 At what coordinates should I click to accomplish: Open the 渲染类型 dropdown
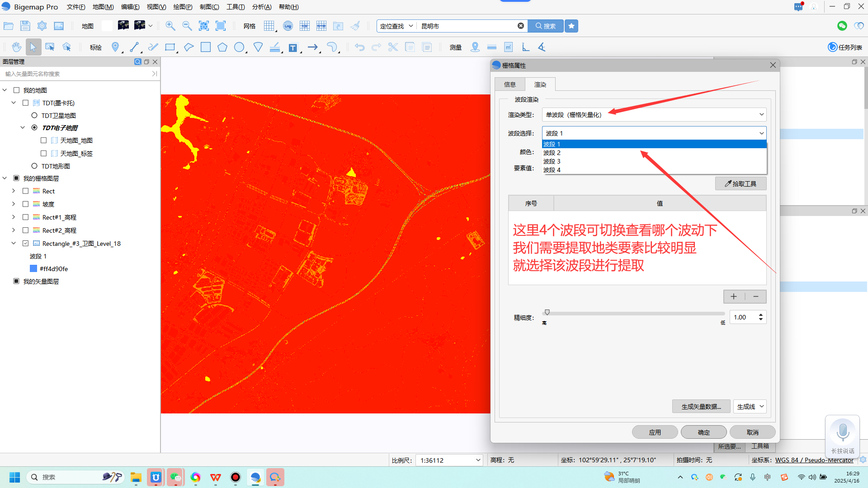tap(654, 115)
